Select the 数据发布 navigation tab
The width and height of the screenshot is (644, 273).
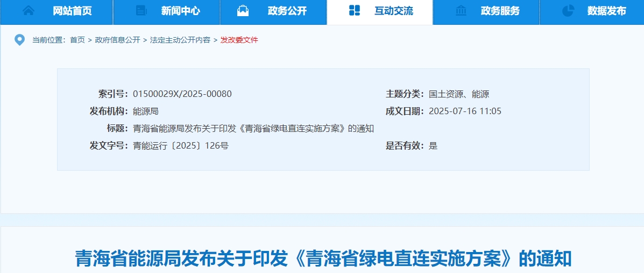(x=607, y=11)
